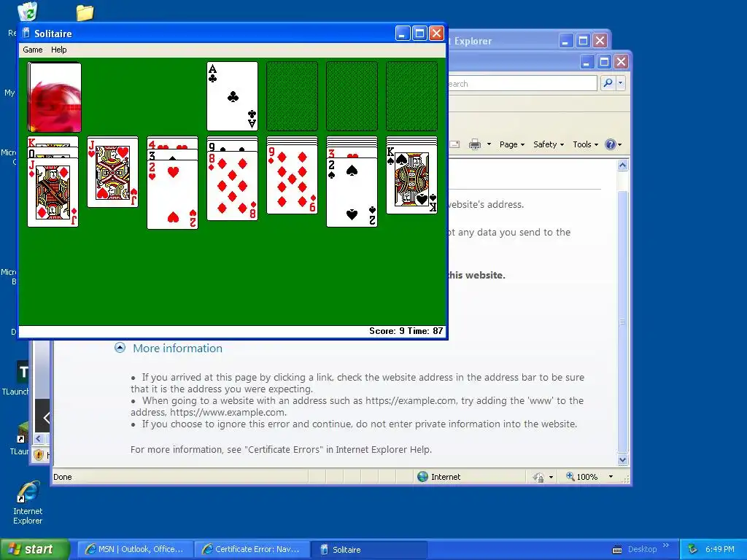Click the partly hidden King card in first column
This screenshot has height=560, width=747.
pyautogui.click(x=53, y=141)
